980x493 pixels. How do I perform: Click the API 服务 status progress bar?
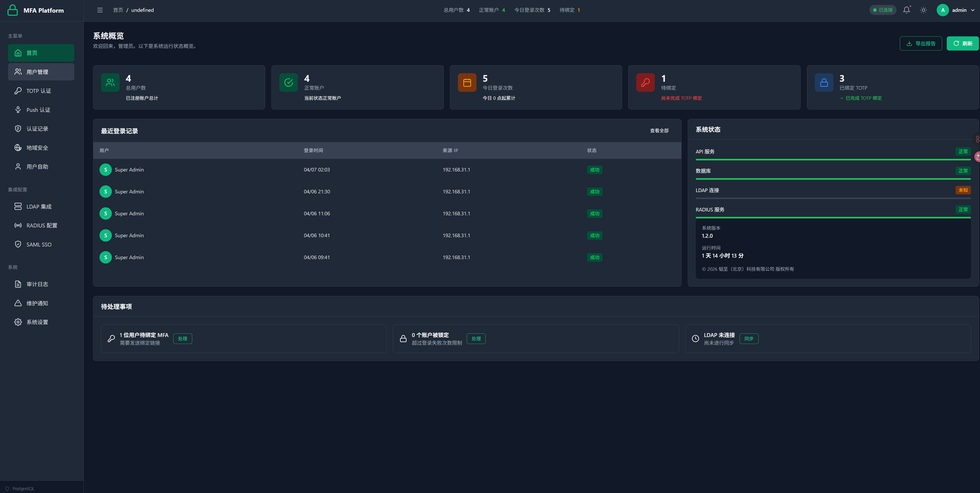coord(833,160)
